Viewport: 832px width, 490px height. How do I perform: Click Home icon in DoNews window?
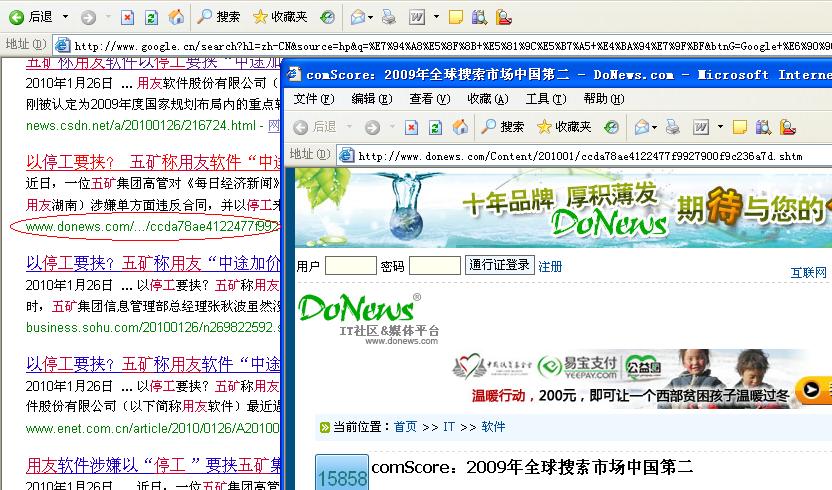click(460, 127)
